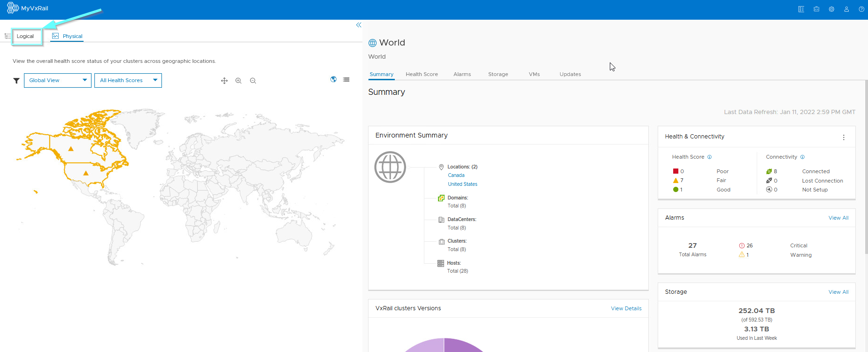This screenshot has height=352, width=868.
Task: Click the Domains icon
Action: coord(441,198)
